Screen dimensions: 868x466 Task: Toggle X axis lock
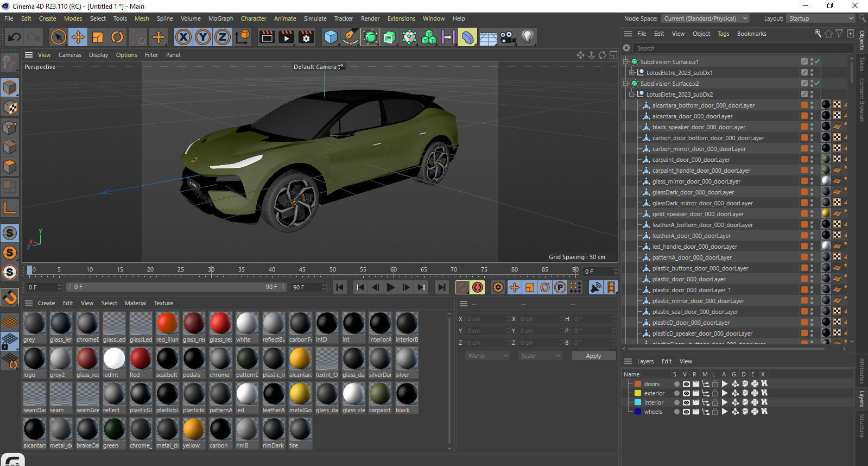[183, 37]
